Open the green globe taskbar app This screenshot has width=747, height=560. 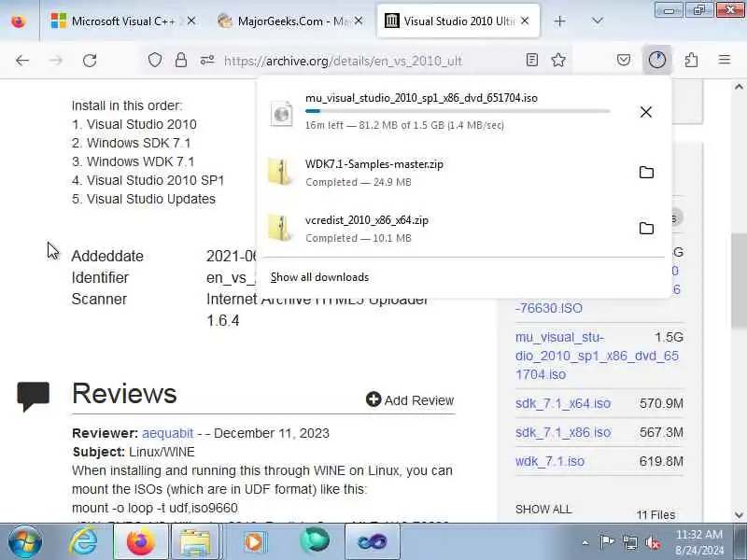pos(315,541)
